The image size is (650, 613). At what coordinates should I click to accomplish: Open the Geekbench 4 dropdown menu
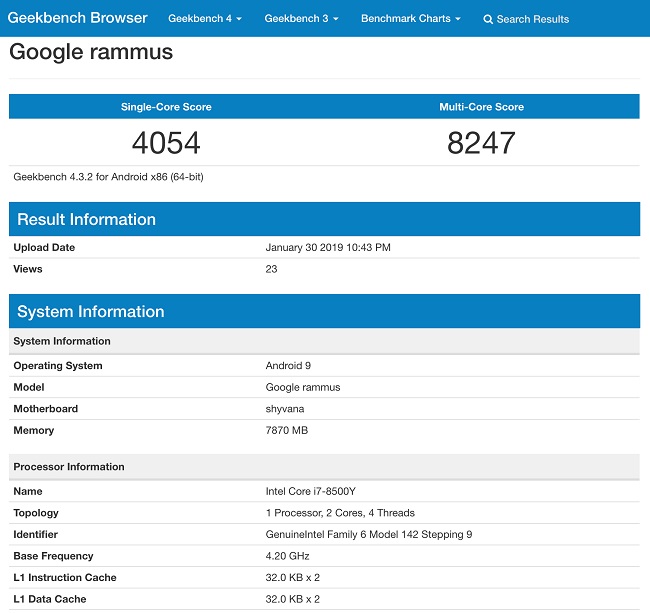(204, 19)
